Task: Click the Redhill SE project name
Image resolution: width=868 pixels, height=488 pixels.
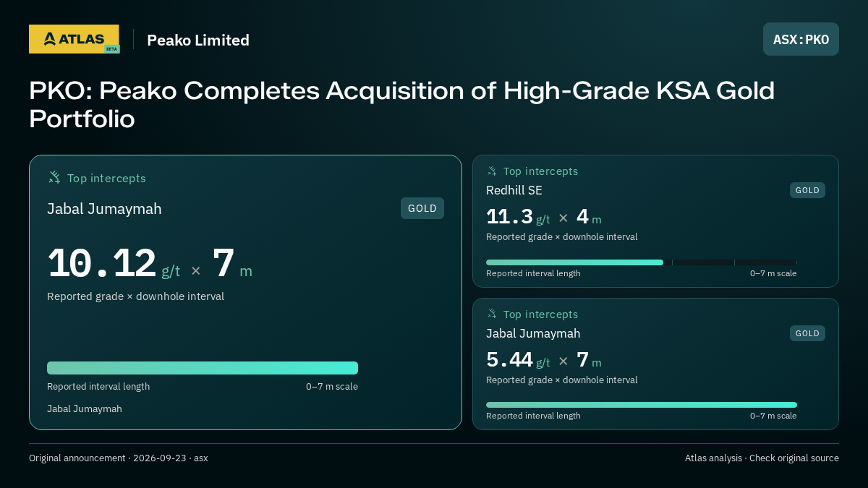Action: (514, 190)
